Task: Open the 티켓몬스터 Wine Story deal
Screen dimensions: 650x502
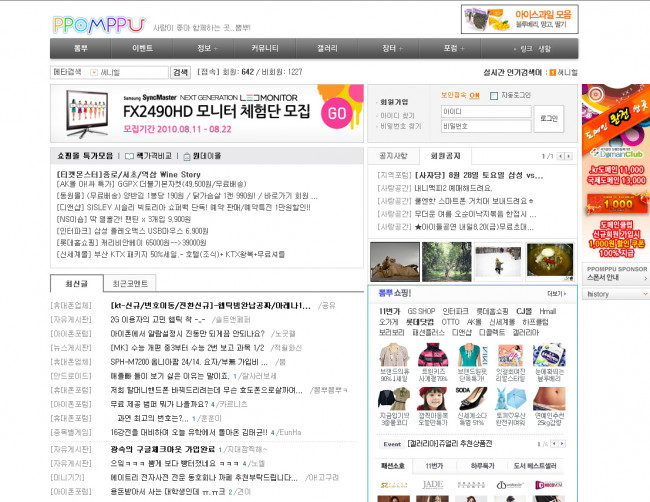Action: tap(129, 175)
